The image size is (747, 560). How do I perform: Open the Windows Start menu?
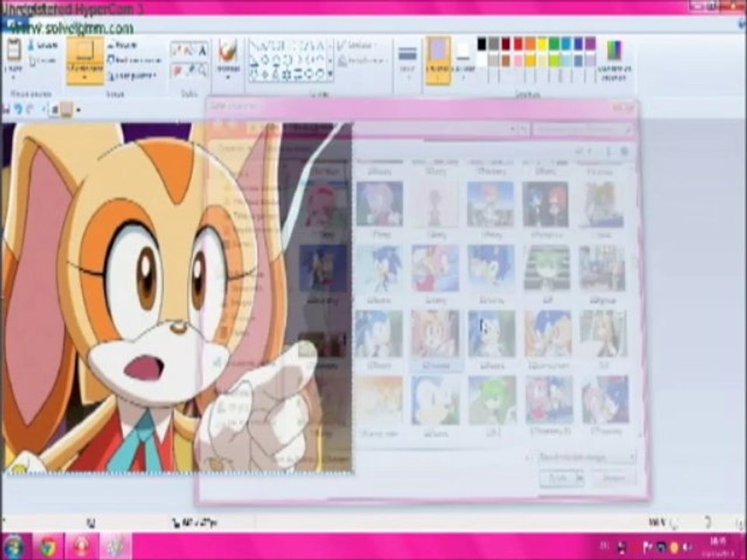[x=14, y=547]
